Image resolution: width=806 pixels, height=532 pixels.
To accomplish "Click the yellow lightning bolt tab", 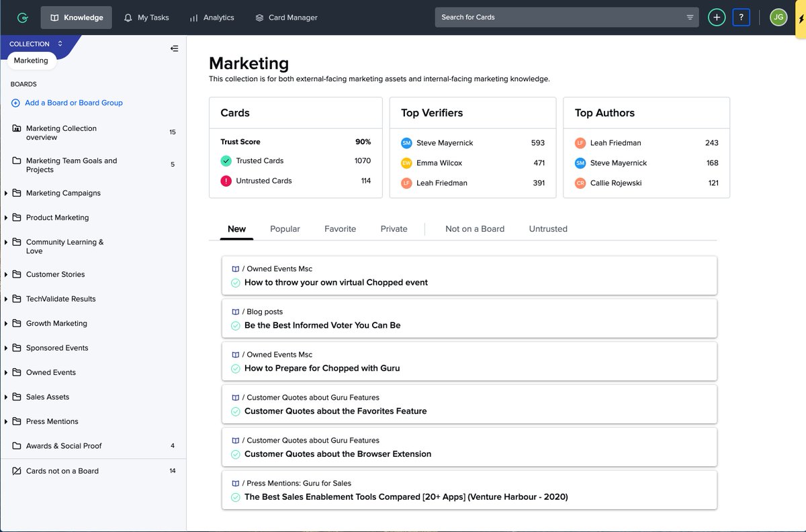I will coord(801,18).
